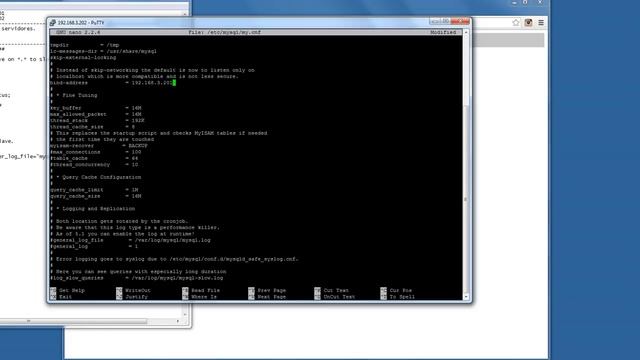Click the '* Query Cache Configuration' comment
640x360 pixels.
96,178
